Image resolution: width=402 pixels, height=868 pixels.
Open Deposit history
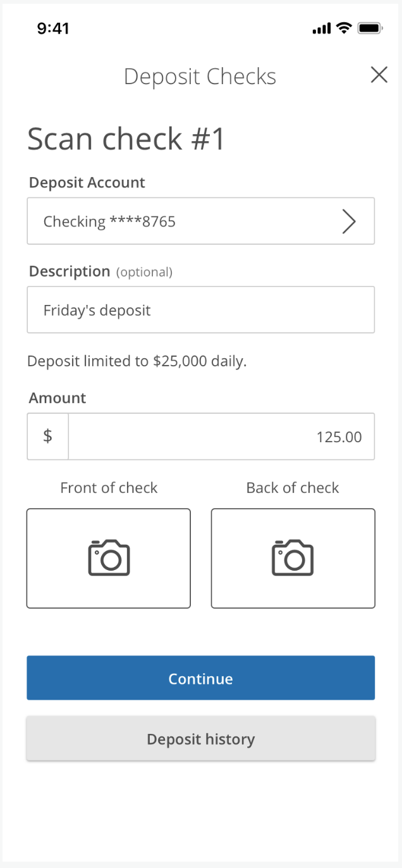coord(200,739)
